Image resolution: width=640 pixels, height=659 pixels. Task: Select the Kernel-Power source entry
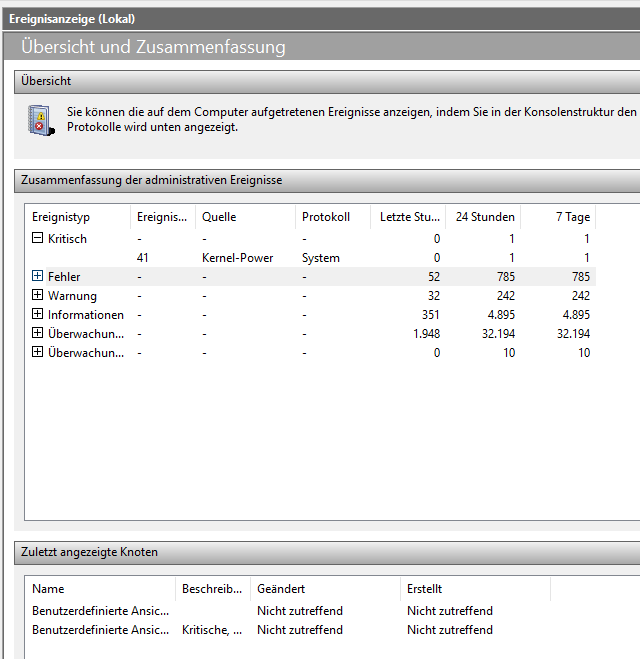point(237,258)
